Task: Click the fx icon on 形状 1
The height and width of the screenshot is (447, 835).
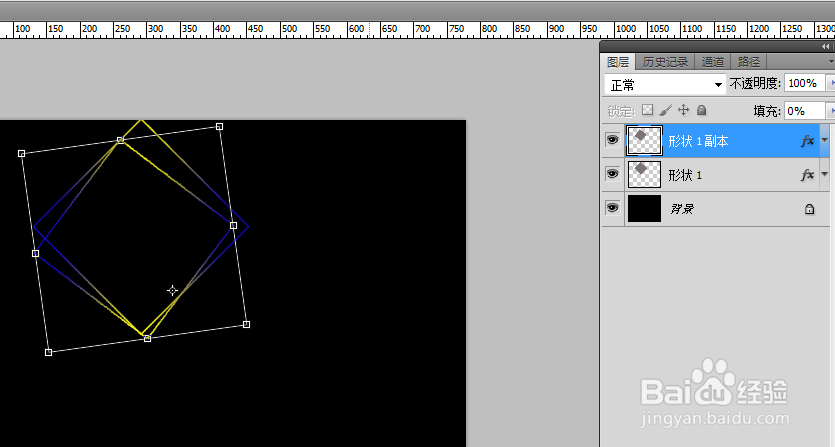Action: (807, 174)
